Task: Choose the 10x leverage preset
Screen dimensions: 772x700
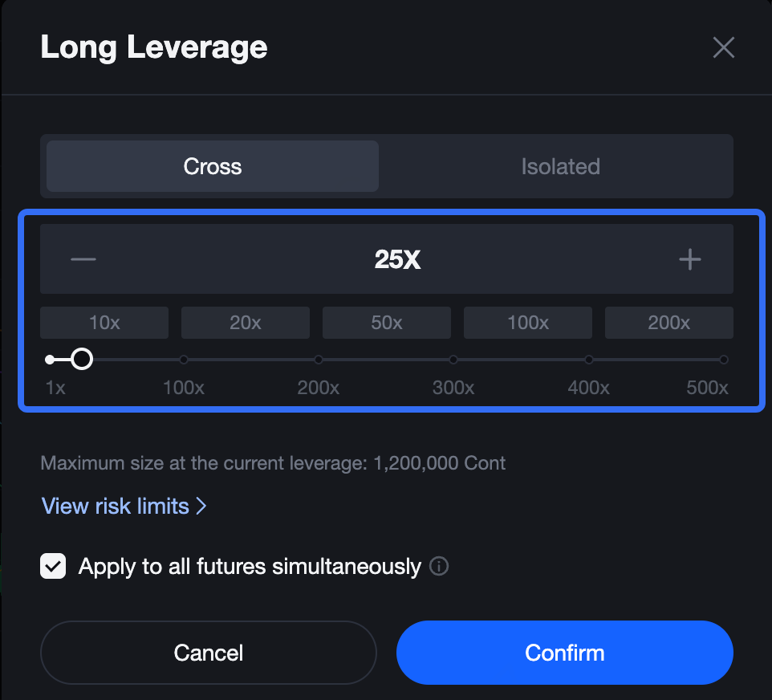Action: pyautogui.click(x=104, y=323)
